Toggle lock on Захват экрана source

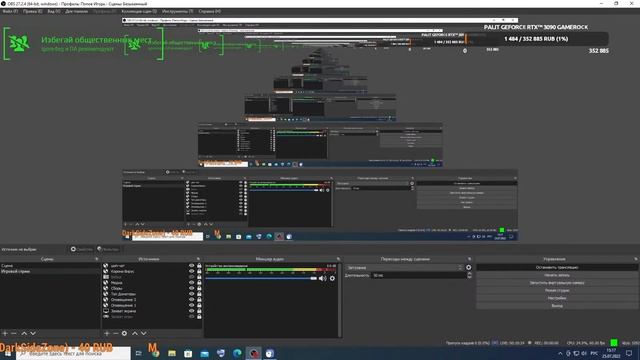(199, 311)
